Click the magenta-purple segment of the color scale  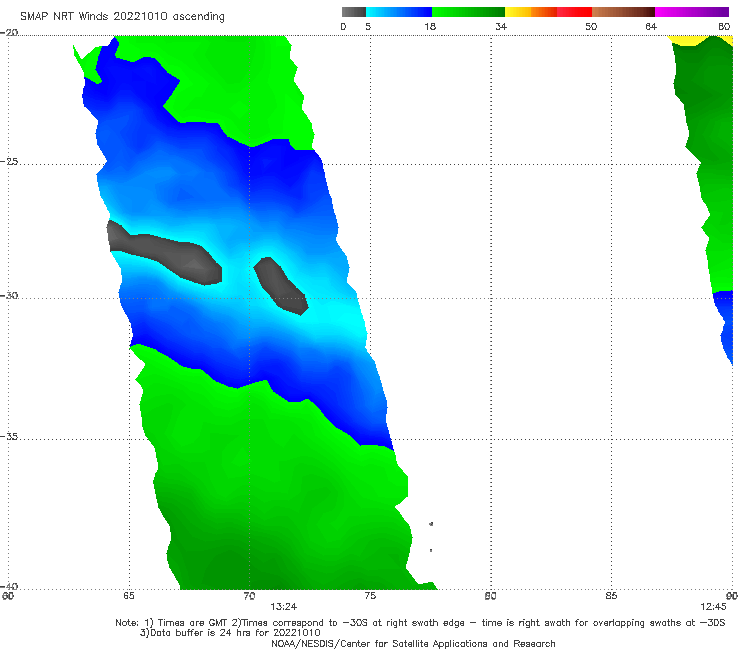(692, 12)
